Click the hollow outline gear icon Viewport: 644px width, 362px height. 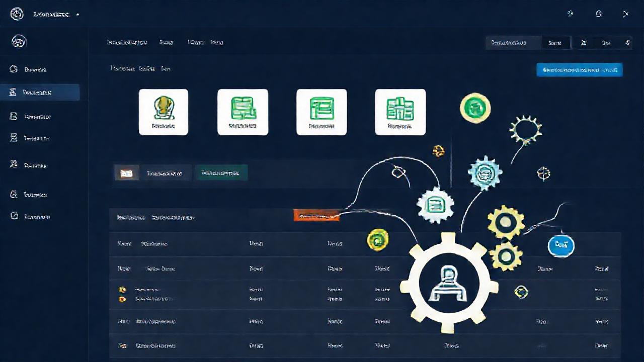point(525,131)
